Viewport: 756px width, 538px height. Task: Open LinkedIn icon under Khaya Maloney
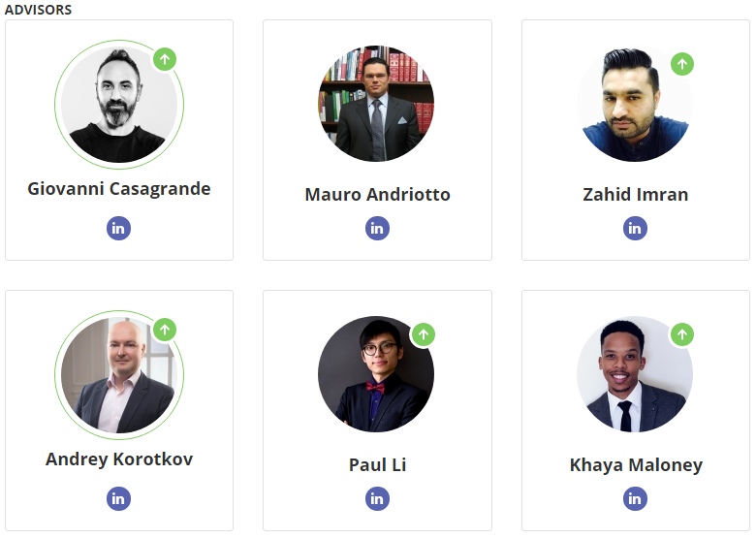click(635, 498)
